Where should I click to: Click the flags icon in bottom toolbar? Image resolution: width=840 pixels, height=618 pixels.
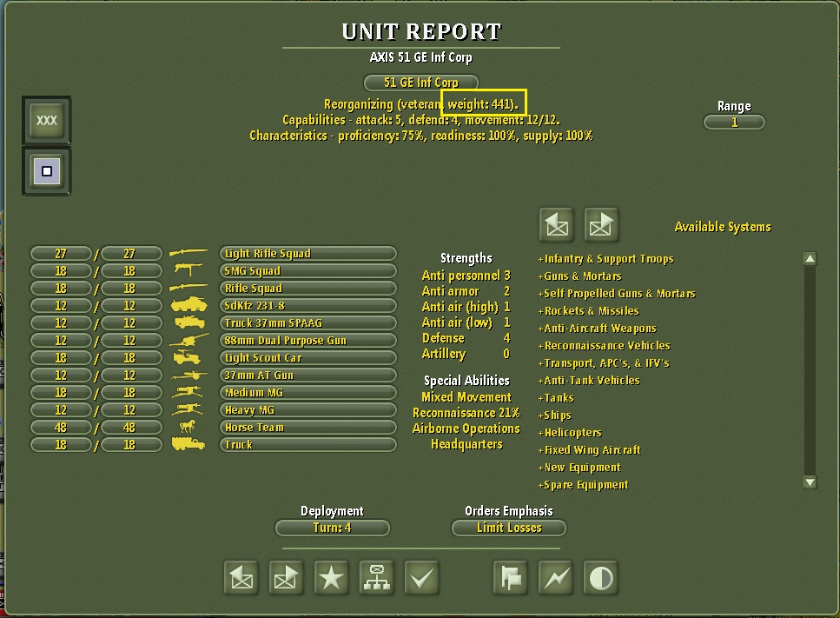[x=511, y=578]
